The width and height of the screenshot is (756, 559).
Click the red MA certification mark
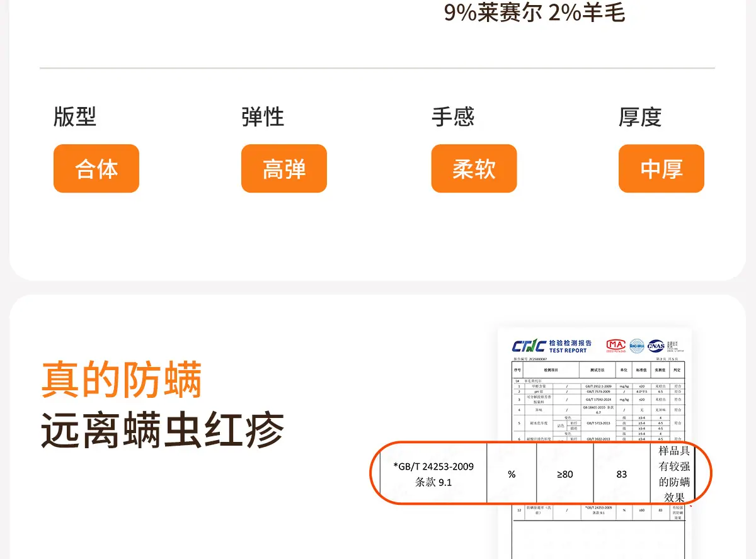tap(616, 345)
